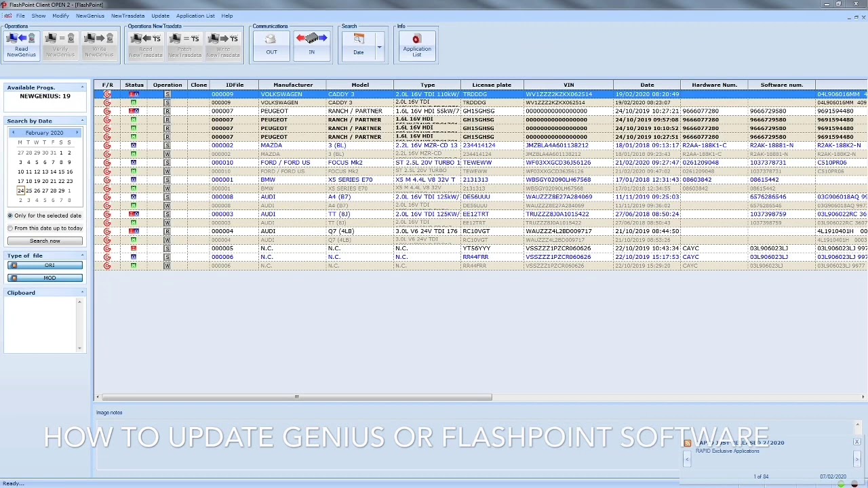Open the Application List info icon
The height and width of the screenshot is (488, 868).
click(416, 45)
